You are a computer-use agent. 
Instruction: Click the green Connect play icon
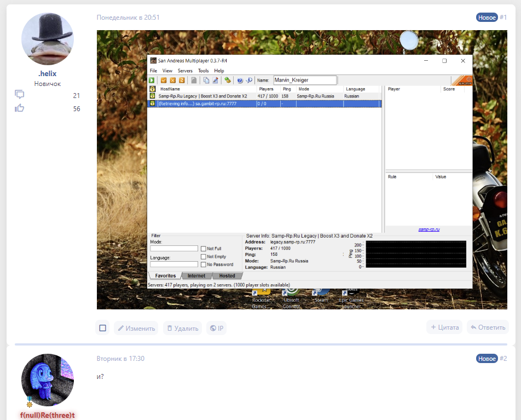pos(152,80)
